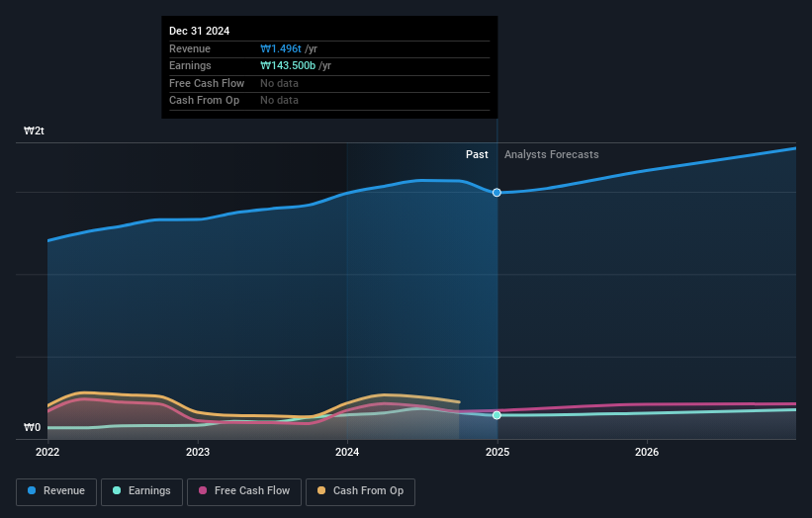This screenshot has width=812, height=518.
Task: Click the ₩143.500b earnings value
Action: tap(288, 65)
